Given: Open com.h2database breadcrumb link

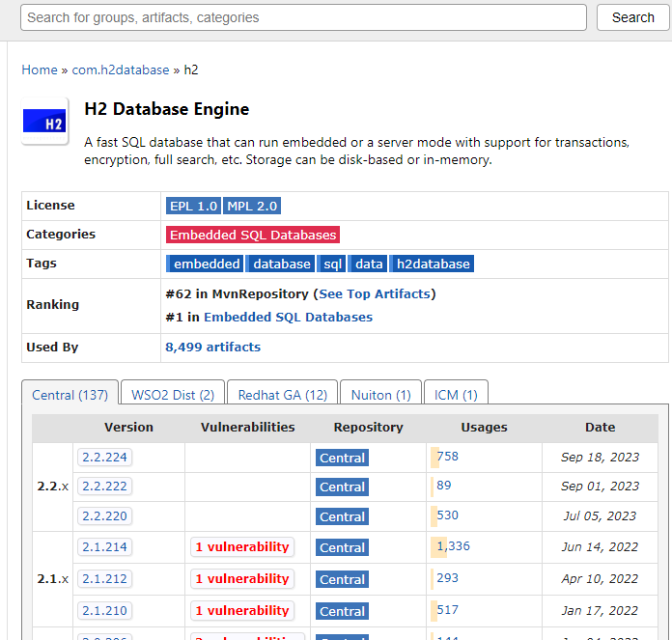Looking at the screenshot, I should [x=121, y=70].
